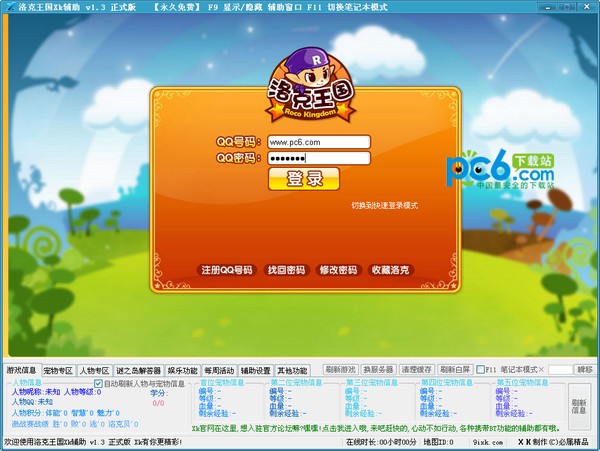Click the 在线时长:00小时00分 status entry
Image resolution: width=600 pixels, height=451 pixels.
pyautogui.click(x=381, y=442)
